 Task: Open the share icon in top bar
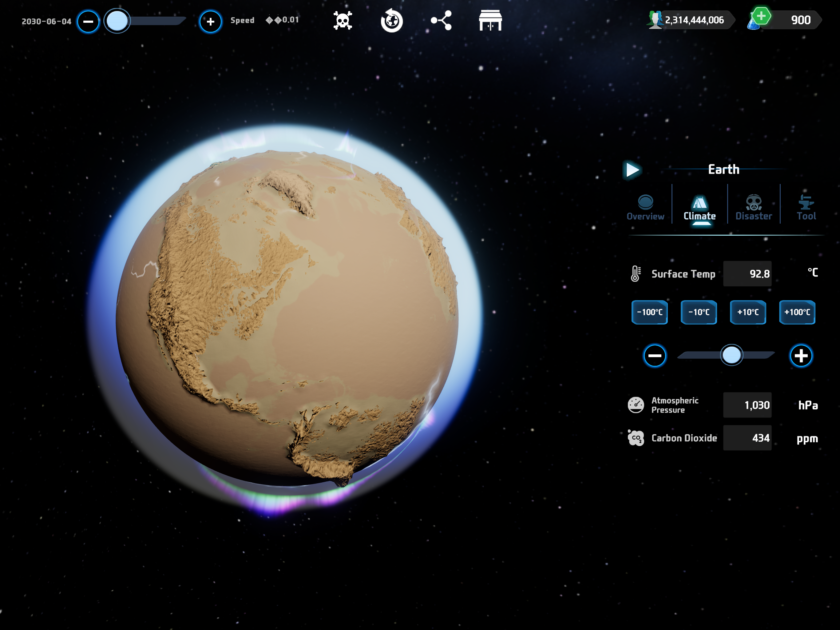tap(441, 21)
